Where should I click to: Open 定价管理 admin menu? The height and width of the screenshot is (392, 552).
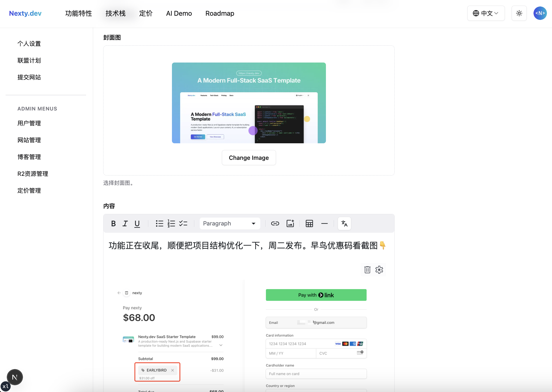[x=29, y=191]
